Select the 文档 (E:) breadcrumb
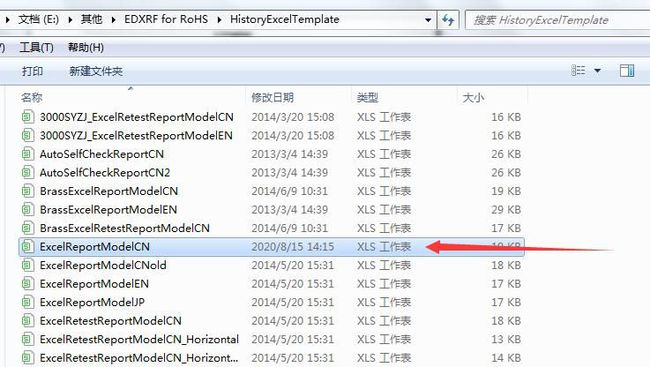 (x=39, y=19)
